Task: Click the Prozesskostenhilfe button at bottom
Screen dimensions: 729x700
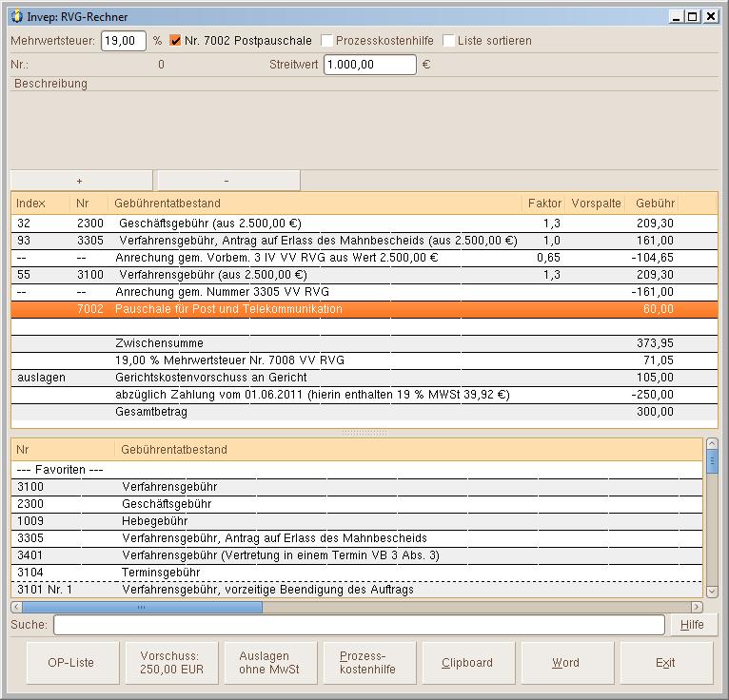Action: click(369, 663)
